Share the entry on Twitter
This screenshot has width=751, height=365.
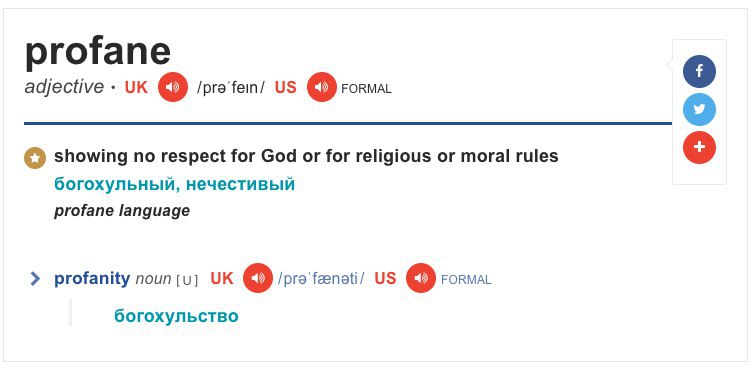click(x=699, y=109)
